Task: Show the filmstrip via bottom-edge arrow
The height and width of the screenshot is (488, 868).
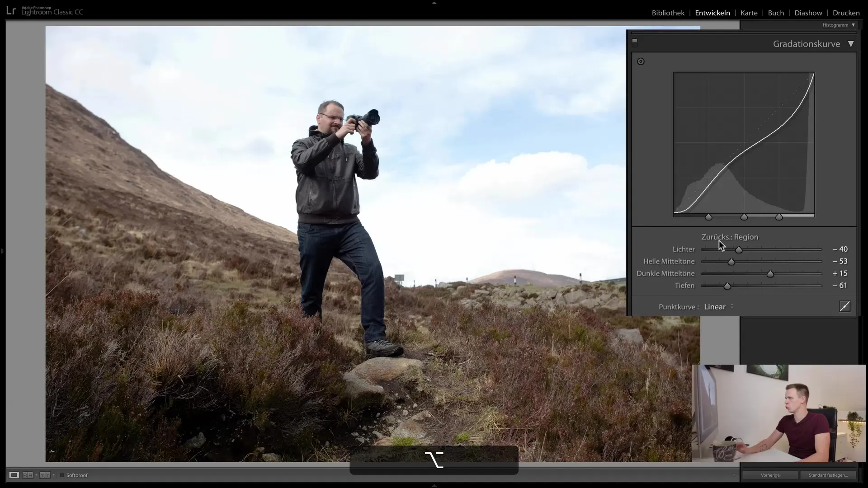Action: [434, 486]
